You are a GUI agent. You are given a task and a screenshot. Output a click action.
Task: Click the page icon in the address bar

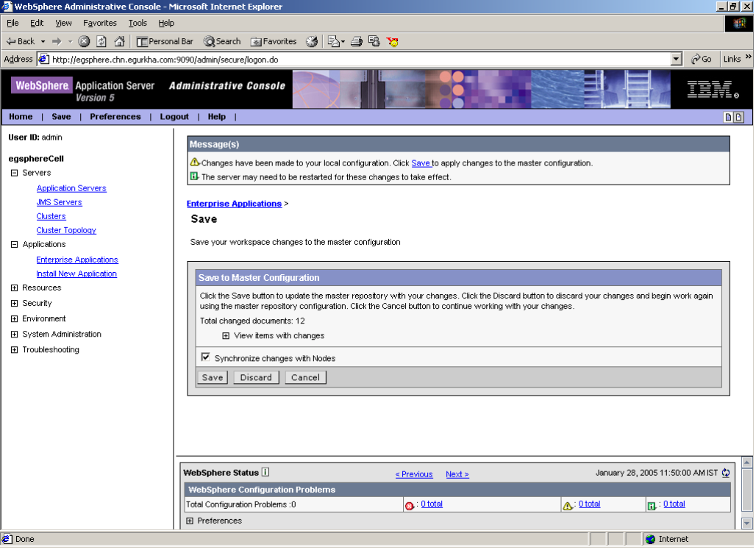coord(44,60)
